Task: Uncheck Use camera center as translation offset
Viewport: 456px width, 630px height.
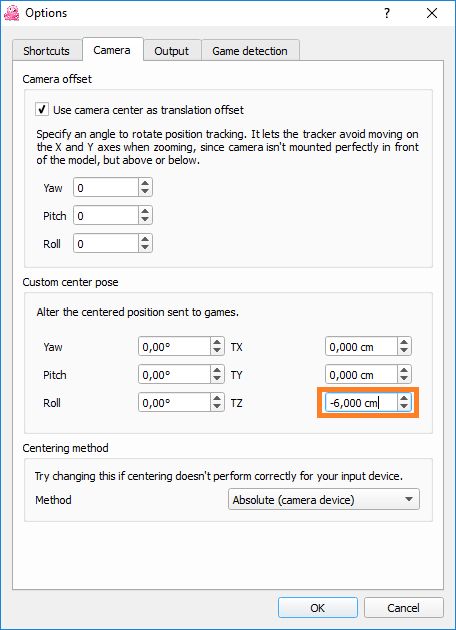Action: (42, 110)
